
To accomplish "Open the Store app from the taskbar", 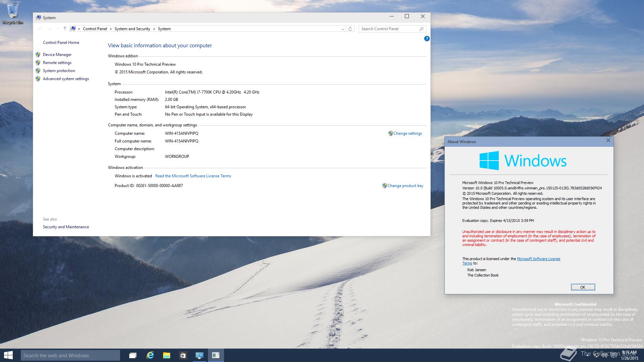I will coord(183,355).
